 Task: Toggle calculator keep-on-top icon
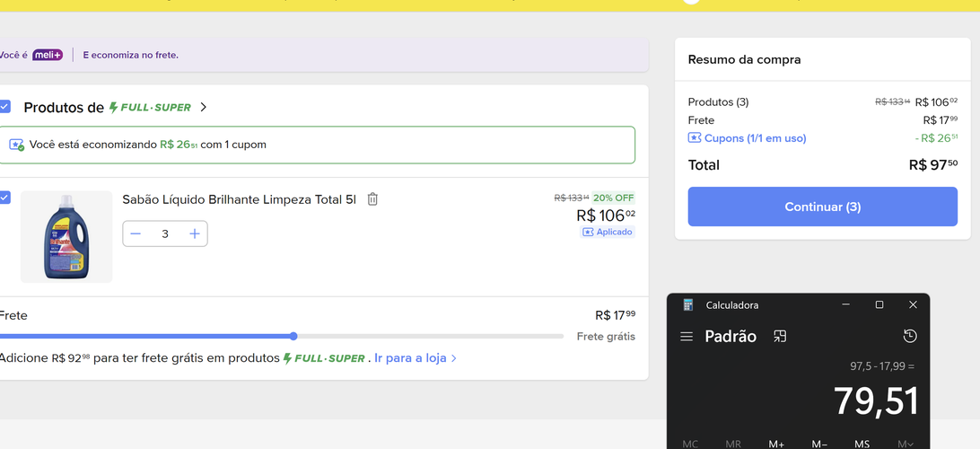[779, 337]
